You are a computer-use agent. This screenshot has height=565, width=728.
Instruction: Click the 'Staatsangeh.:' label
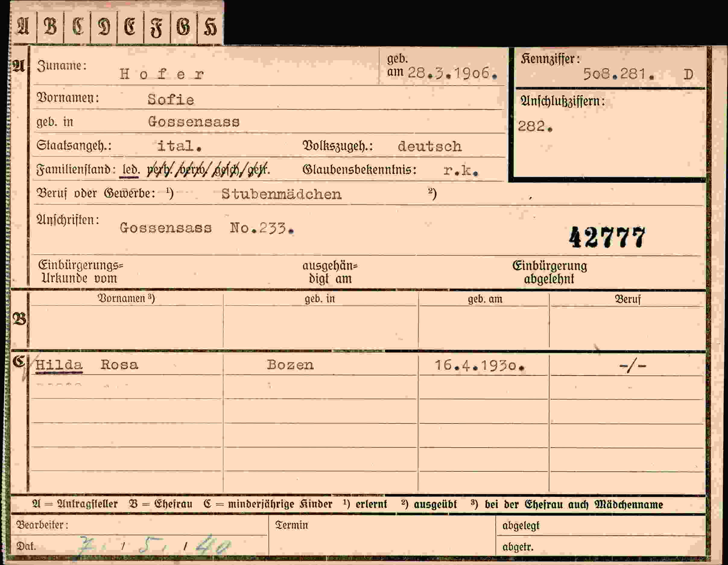[x=74, y=146]
